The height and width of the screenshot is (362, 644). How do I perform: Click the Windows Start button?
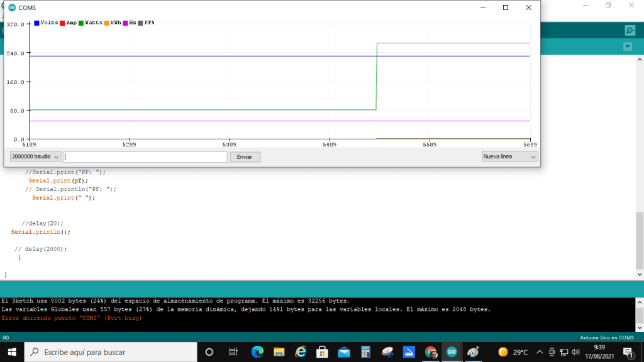tap(12, 352)
